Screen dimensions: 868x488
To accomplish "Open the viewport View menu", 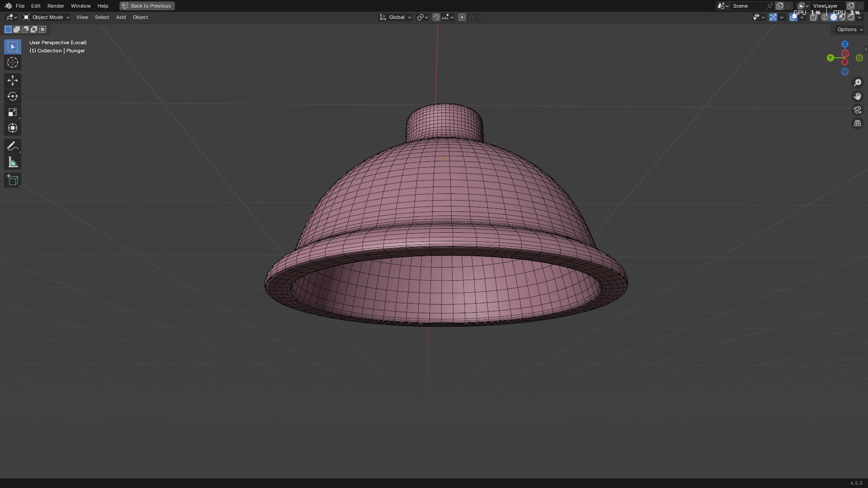I will coord(82,17).
